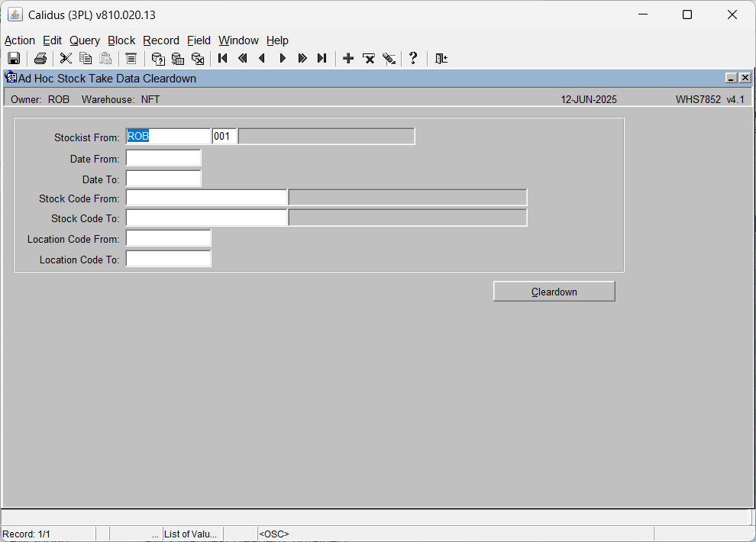
Task: Click the Java application icon in title bar
Action: pyautogui.click(x=15, y=15)
